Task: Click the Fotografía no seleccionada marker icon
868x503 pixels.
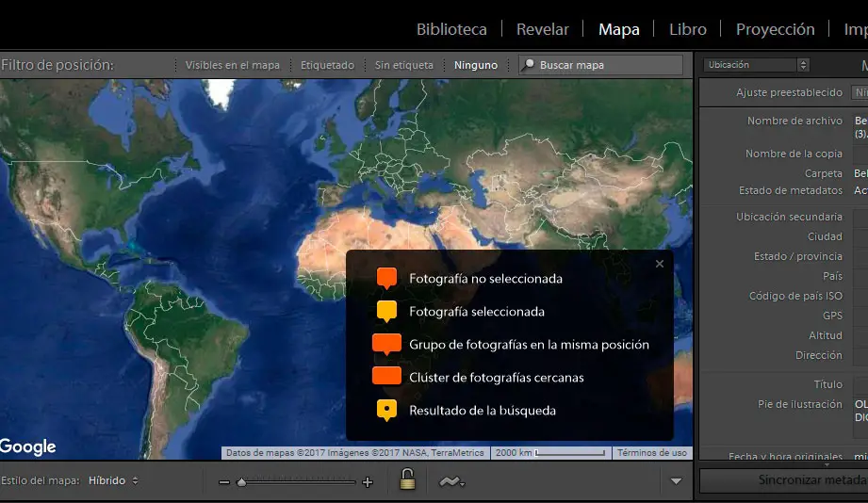Action: coord(387,278)
